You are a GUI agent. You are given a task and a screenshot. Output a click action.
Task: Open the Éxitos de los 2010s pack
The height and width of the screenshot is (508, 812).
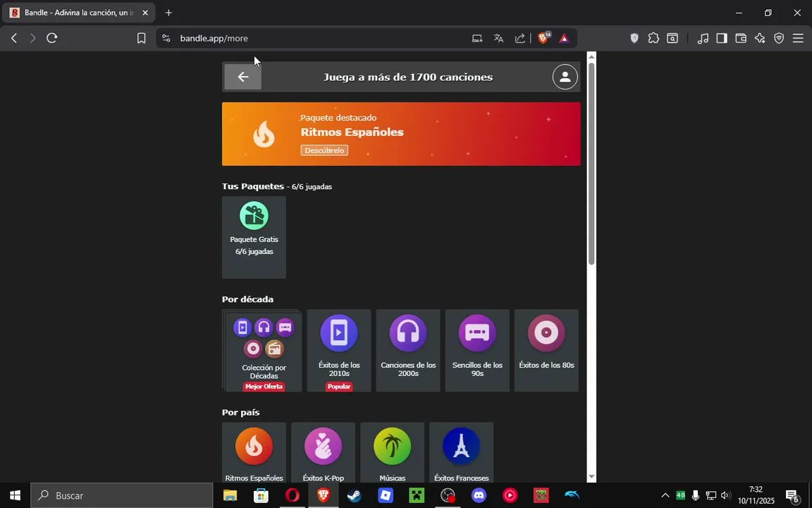[x=339, y=351]
